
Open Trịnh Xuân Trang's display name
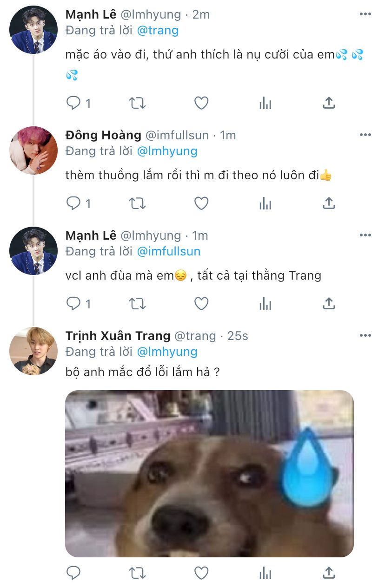pos(118,335)
